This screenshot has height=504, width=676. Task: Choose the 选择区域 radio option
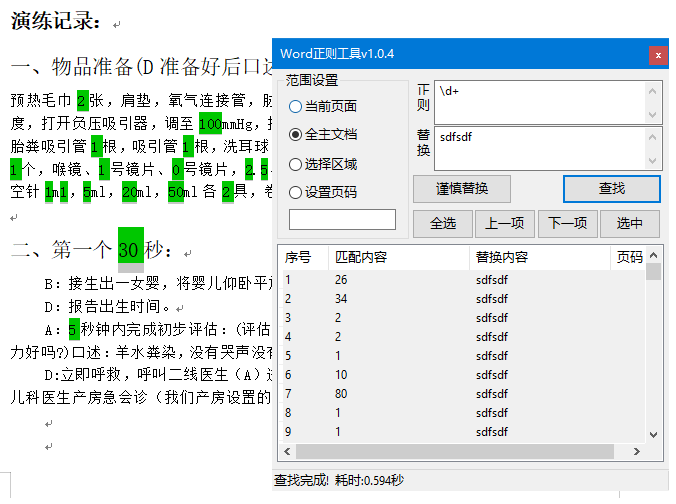(x=295, y=164)
